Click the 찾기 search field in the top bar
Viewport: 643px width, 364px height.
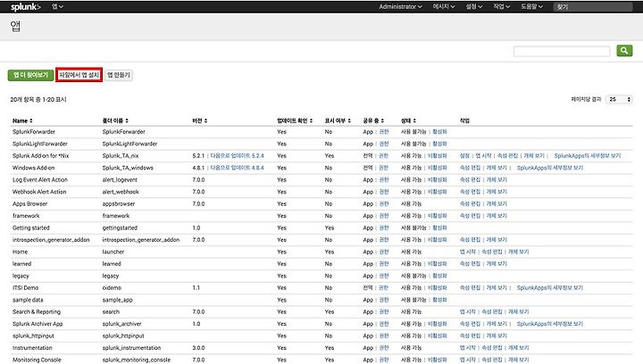pyautogui.click(x=593, y=7)
